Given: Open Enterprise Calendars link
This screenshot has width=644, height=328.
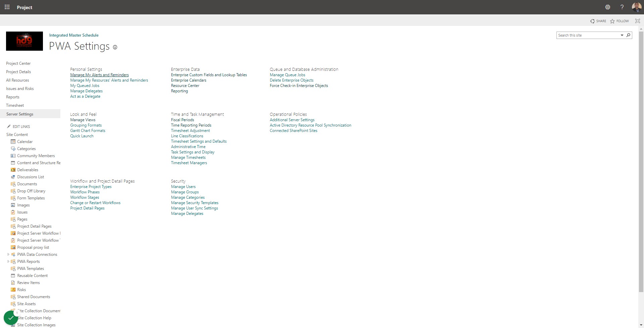Looking at the screenshot, I should pyautogui.click(x=189, y=80).
